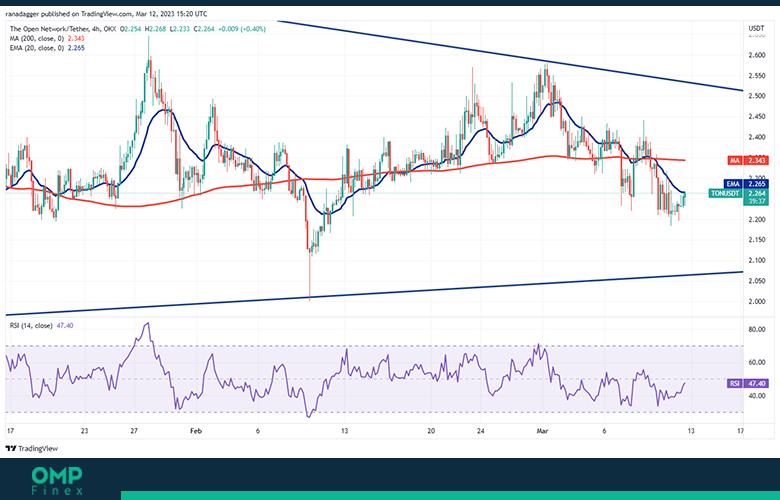The width and height of the screenshot is (780, 500).
Task: Click the 27 date label on the time axis
Action: tap(133, 431)
